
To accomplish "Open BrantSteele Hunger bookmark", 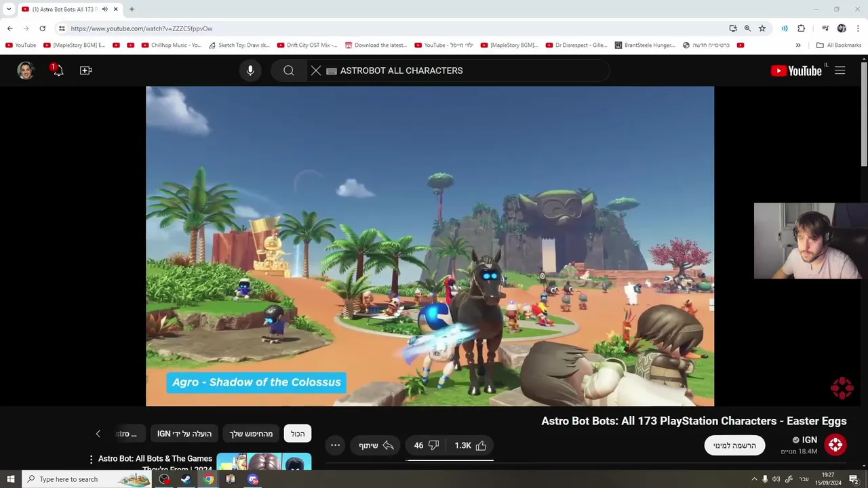I will click(645, 45).
